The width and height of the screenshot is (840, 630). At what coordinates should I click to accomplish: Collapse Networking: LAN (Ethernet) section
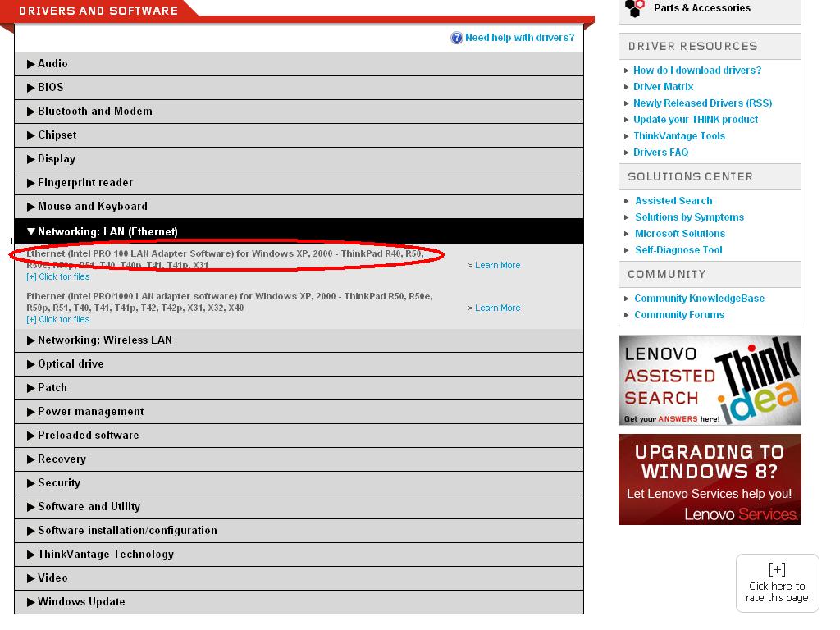299,231
